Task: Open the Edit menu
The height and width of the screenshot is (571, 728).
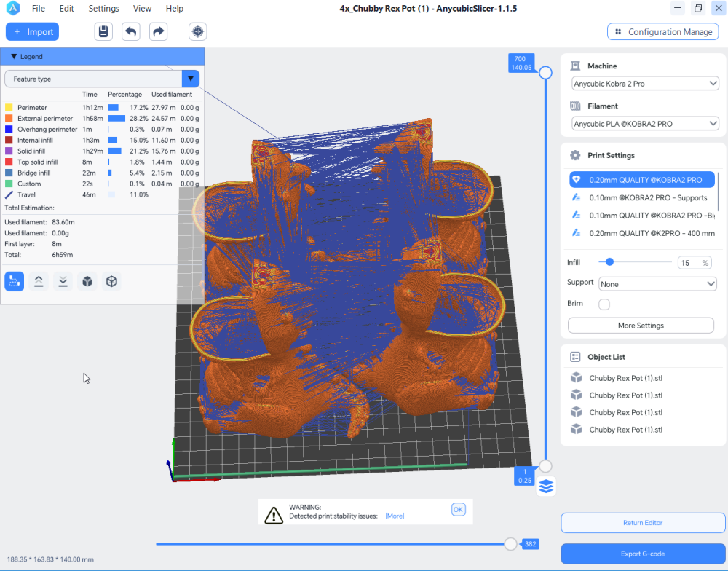Action: click(66, 8)
